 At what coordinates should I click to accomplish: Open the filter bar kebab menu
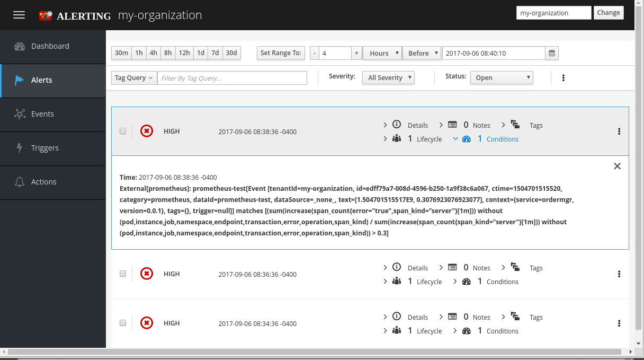click(x=563, y=78)
